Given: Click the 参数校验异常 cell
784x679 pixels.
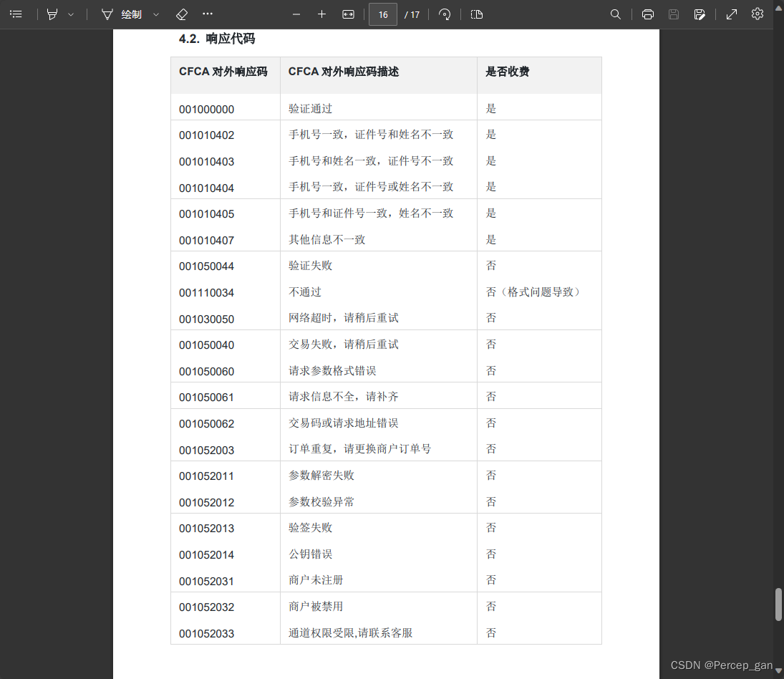Looking at the screenshot, I should coord(321,502).
